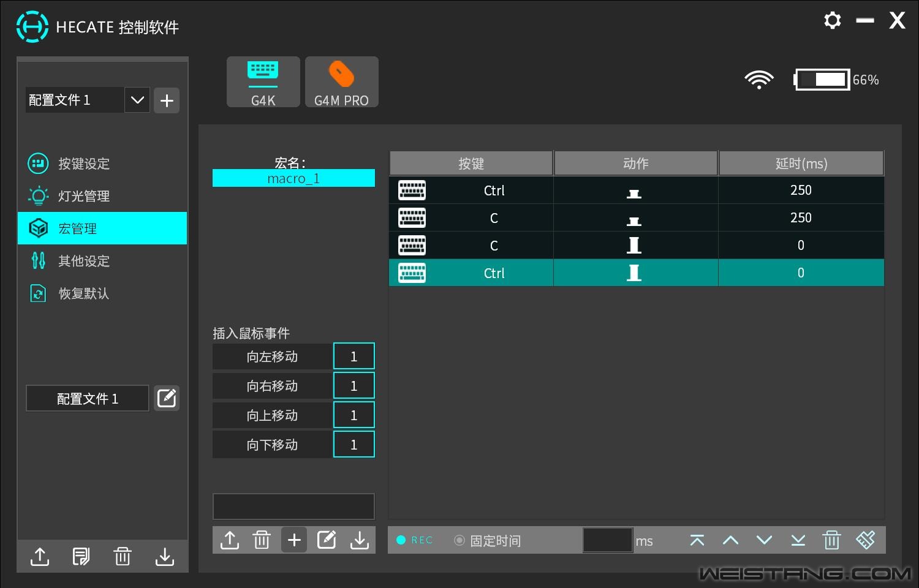Viewport: 919px width, 588px height.
Task: Delete profile trash icon in sidebar
Action: (x=123, y=556)
